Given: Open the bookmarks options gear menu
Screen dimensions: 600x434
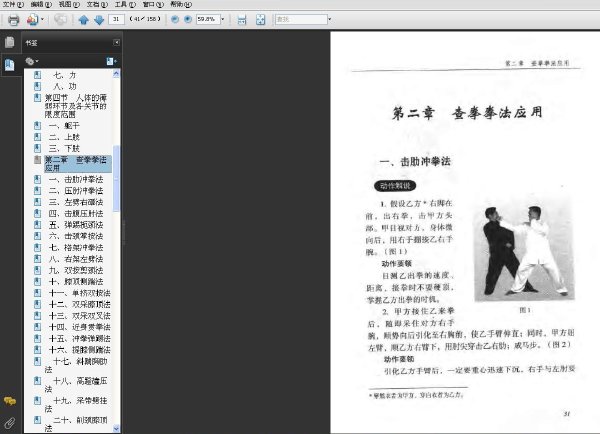Looking at the screenshot, I should click(32, 61).
